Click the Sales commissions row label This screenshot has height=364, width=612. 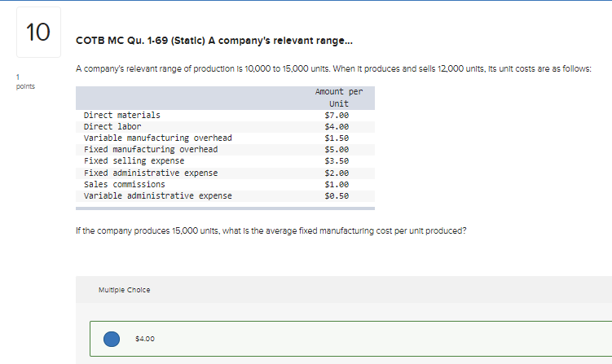tap(125, 184)
